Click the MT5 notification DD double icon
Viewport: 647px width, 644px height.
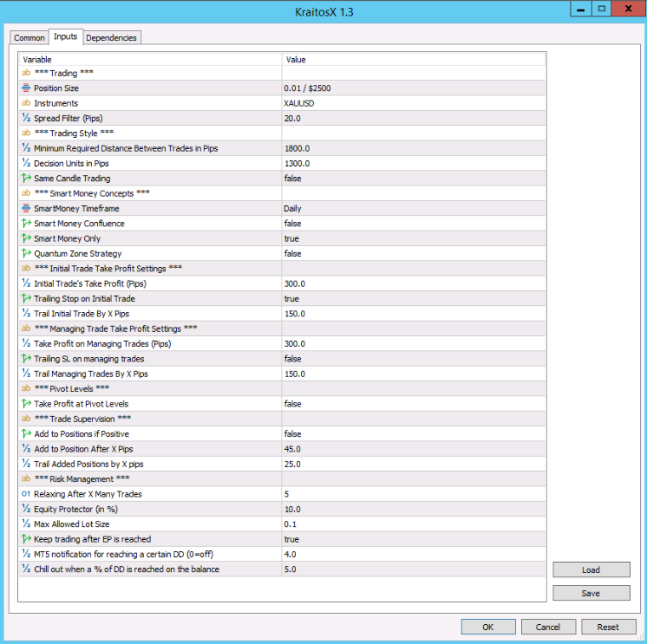[x=26, y=554]
